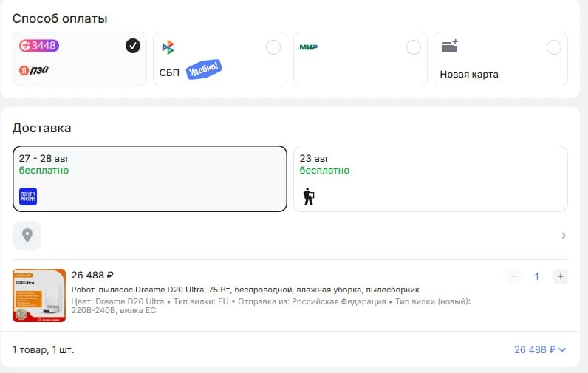Expand the 26 488 ₽ total breakdown
Image resolution: width=588 pixels, height=373 pixels.
point(540,349)
